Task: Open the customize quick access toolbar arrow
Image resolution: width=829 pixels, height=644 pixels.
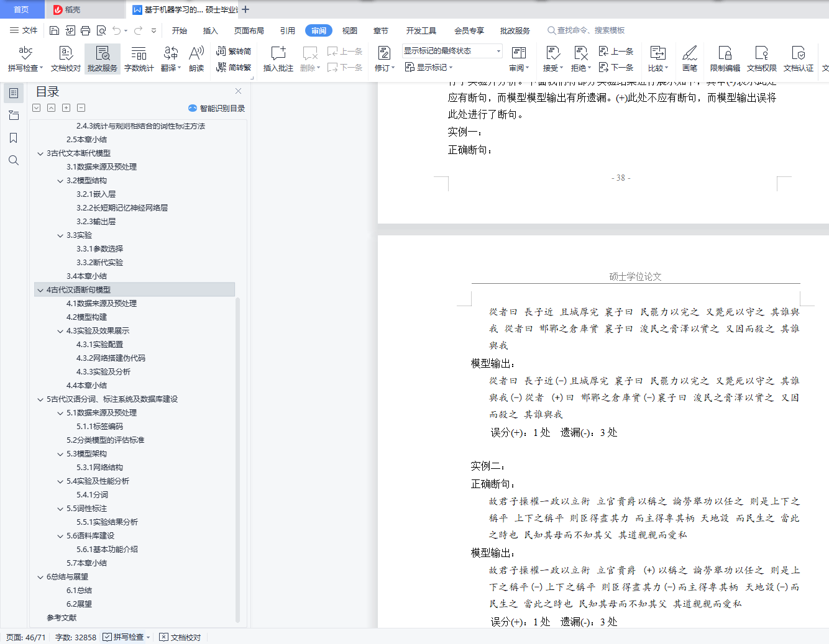Action: (153, 30)
